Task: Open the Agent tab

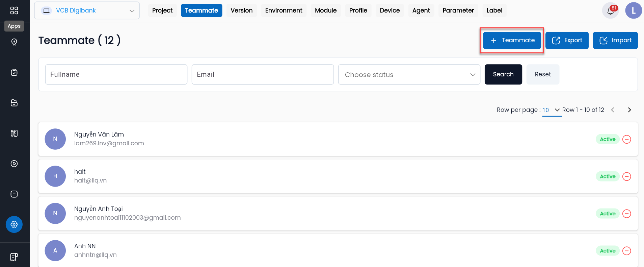Action: (421, 10)
